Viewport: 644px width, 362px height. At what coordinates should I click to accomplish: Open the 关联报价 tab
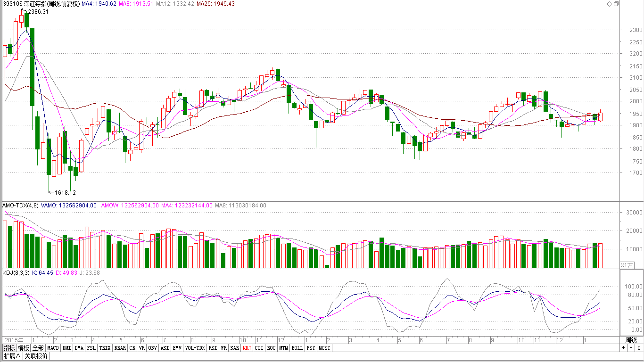[x=36, y=356]
